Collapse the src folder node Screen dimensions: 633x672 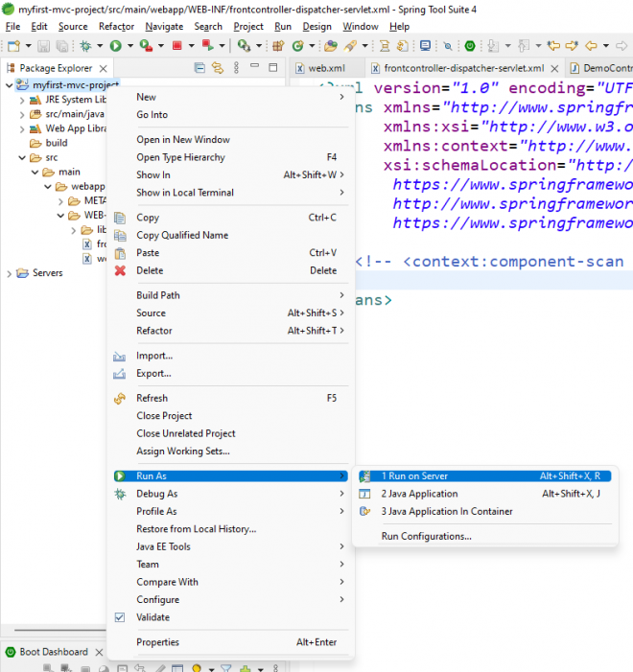click(x=22, y=158)
